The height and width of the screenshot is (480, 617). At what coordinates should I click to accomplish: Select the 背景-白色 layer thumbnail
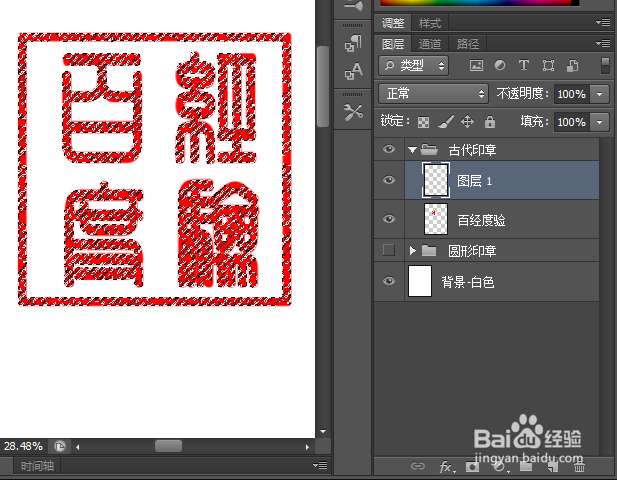(x=420, y=281)
